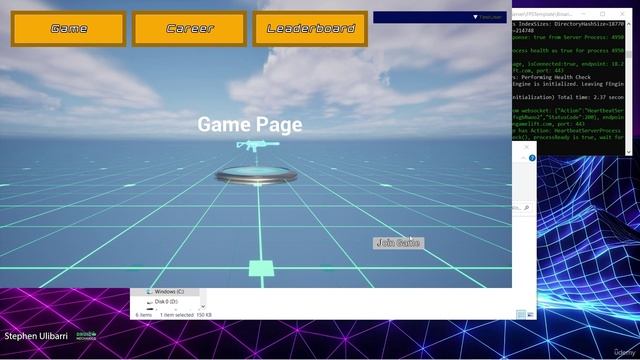This screenshot has width=640, height=360.
Task: Click the "Game Page" heading text
Action: tap(250, 124)
